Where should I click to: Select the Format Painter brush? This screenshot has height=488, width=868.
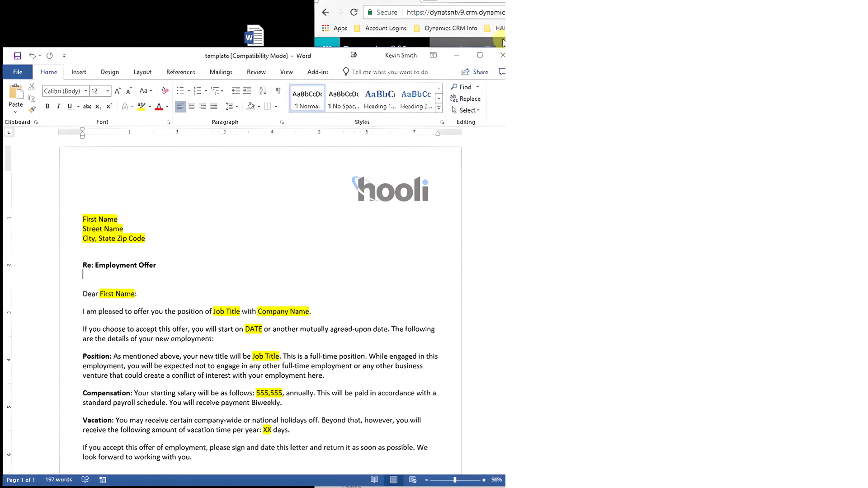[32, 109]
